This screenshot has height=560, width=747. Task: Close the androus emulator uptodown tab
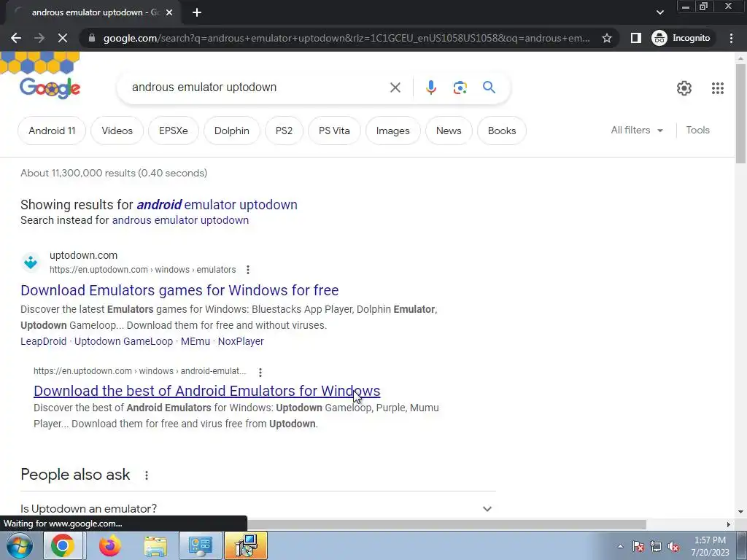(169, 12)
